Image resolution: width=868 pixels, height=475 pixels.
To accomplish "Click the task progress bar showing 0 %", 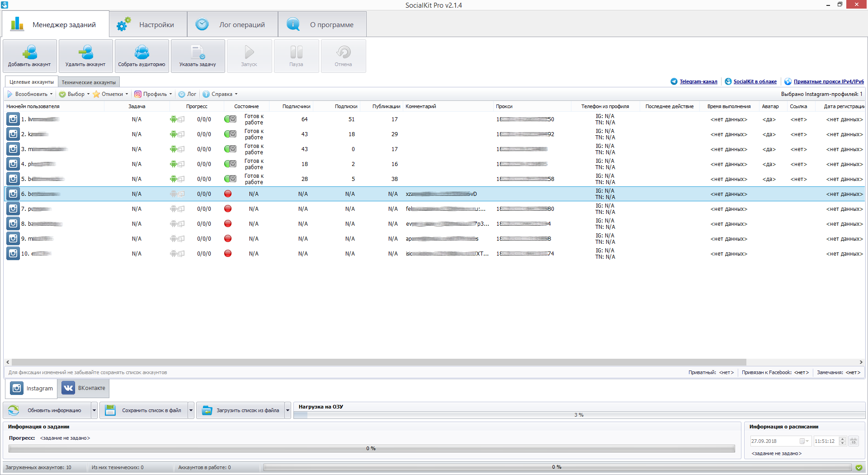I will tap(372, 448).
